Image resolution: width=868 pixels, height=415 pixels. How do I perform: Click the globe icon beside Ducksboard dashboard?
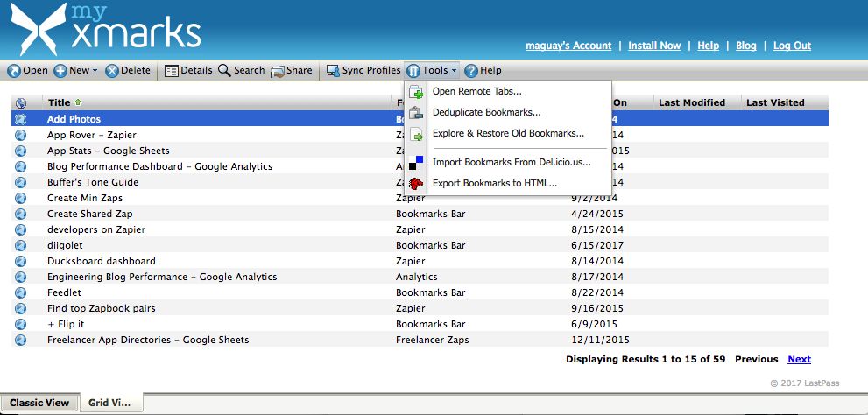20,261
